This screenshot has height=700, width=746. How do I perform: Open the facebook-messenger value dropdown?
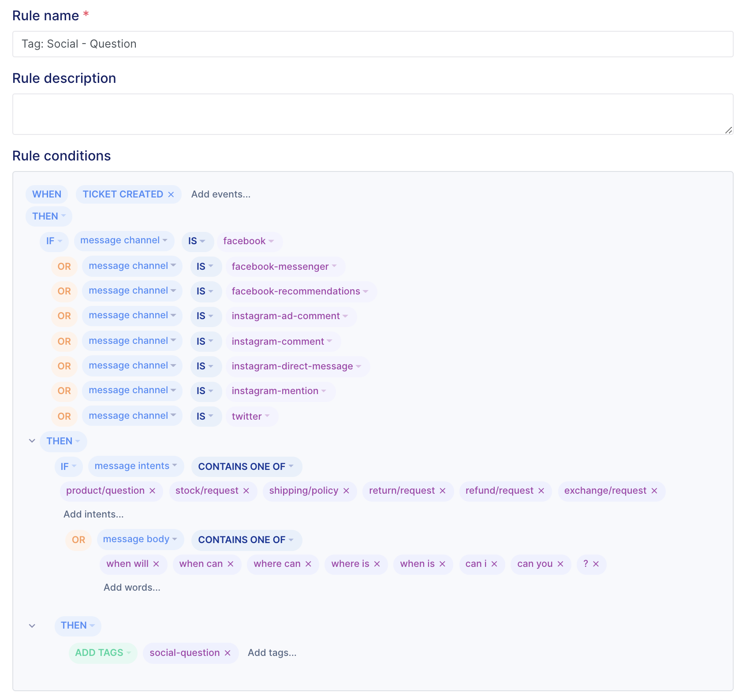(285, 267)
